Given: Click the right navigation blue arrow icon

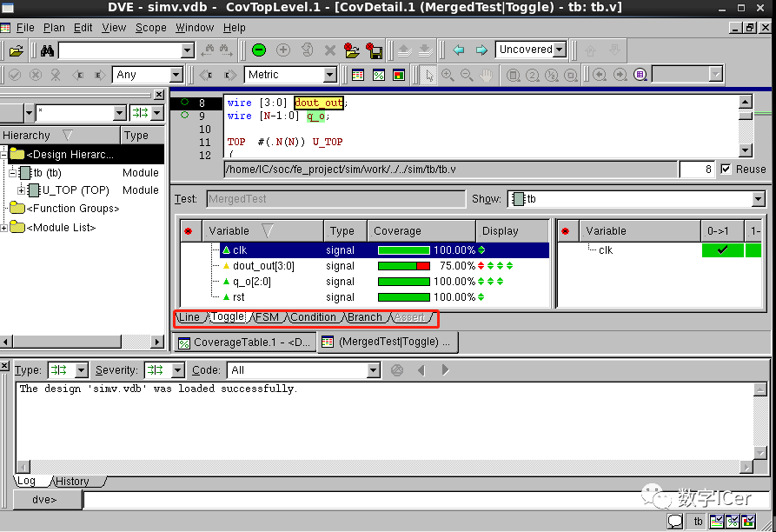Looking at the screenshot, I should (483, 50).
